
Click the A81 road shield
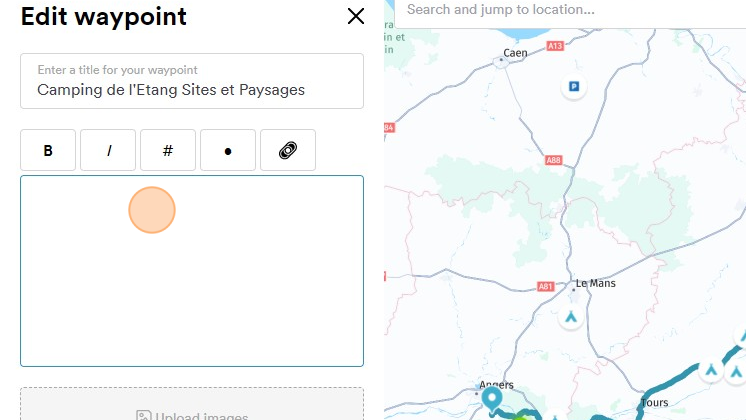click(546, 286)
